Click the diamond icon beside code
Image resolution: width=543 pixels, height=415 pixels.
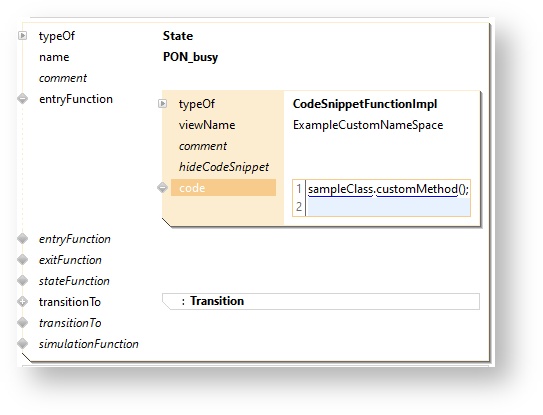[162, 188]
